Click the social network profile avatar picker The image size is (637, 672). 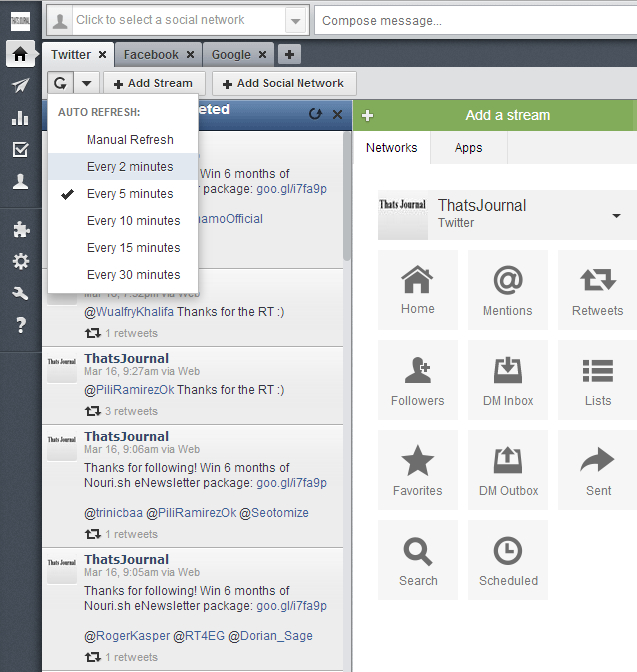[60, 21]
